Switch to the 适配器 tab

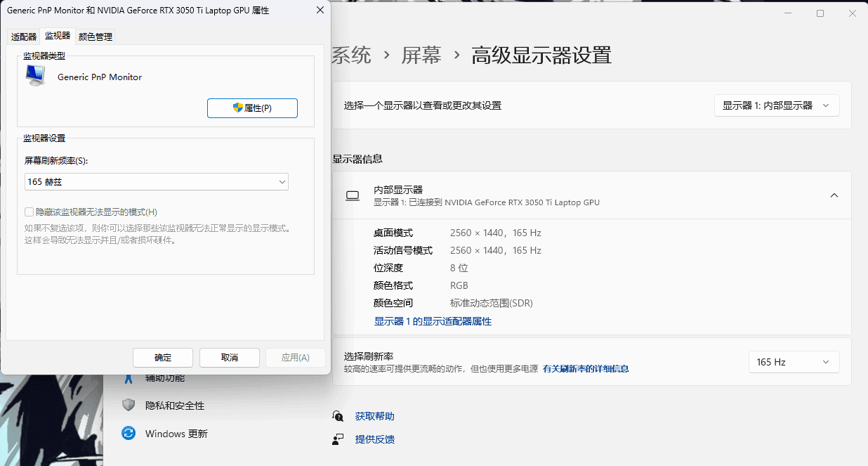[x=24, y=37]
